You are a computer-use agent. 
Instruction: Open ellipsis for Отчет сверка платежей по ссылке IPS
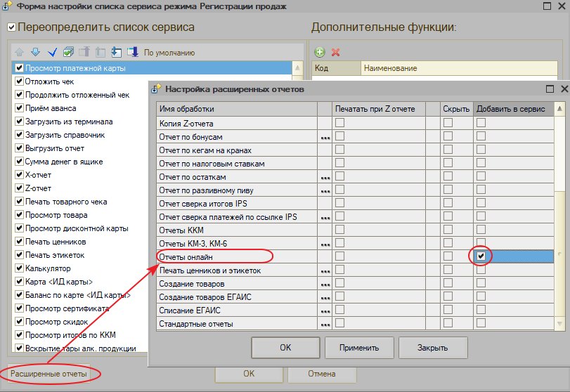click(x=325, y=218)
